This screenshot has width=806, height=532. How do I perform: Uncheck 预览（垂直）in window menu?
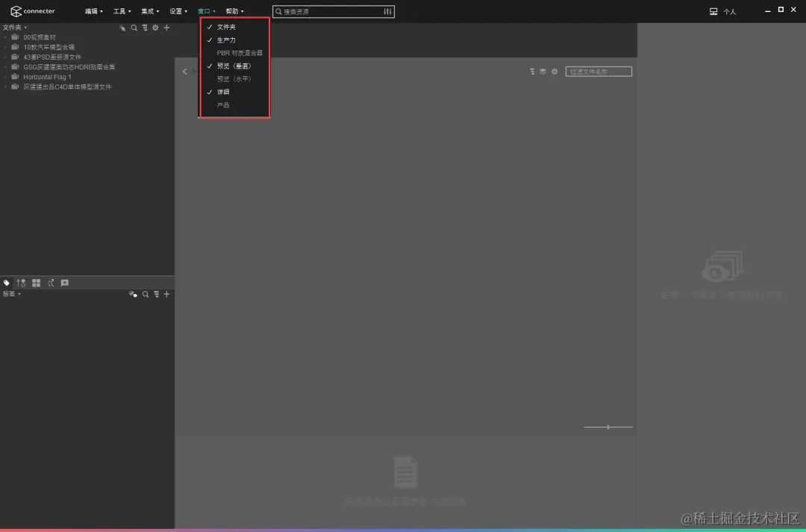pos(234,66)
